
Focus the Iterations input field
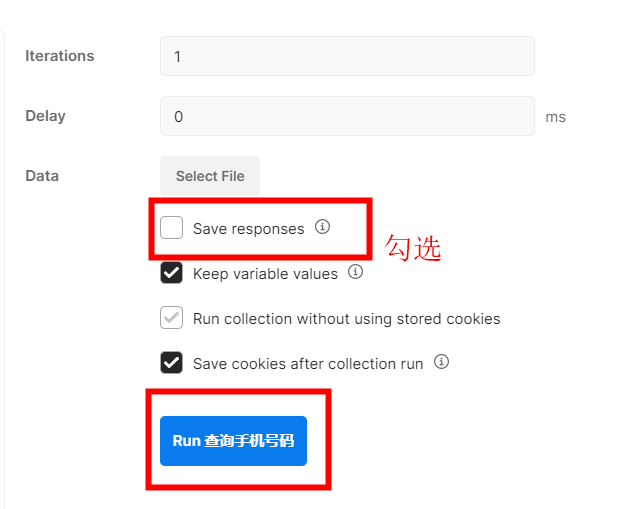point(347,56)
